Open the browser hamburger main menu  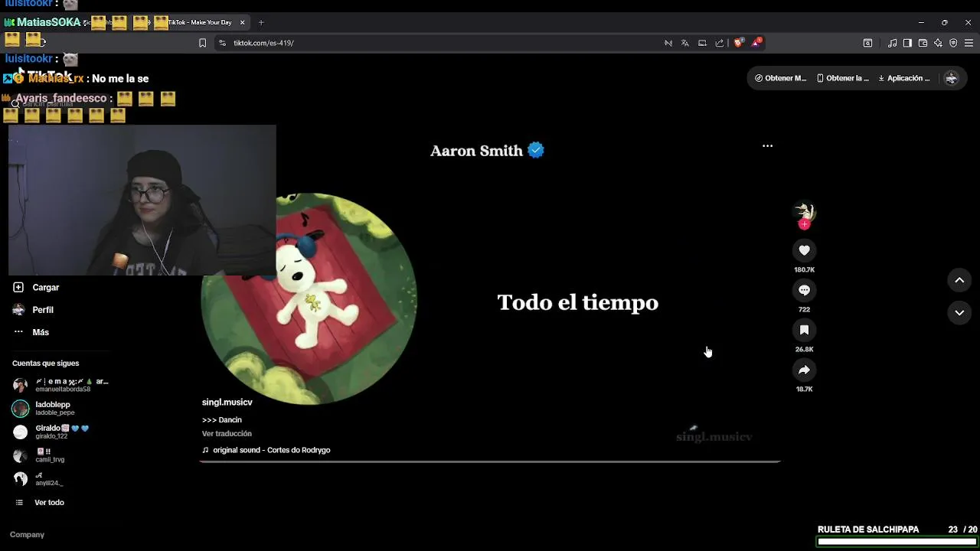click(969, 43)
